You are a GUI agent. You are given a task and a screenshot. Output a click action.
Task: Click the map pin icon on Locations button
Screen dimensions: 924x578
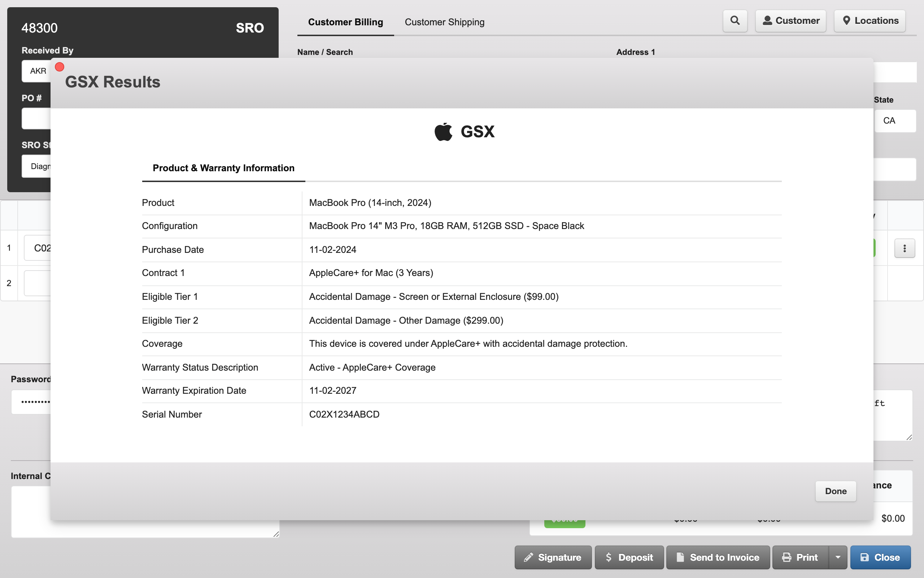(x=846, y=21)
